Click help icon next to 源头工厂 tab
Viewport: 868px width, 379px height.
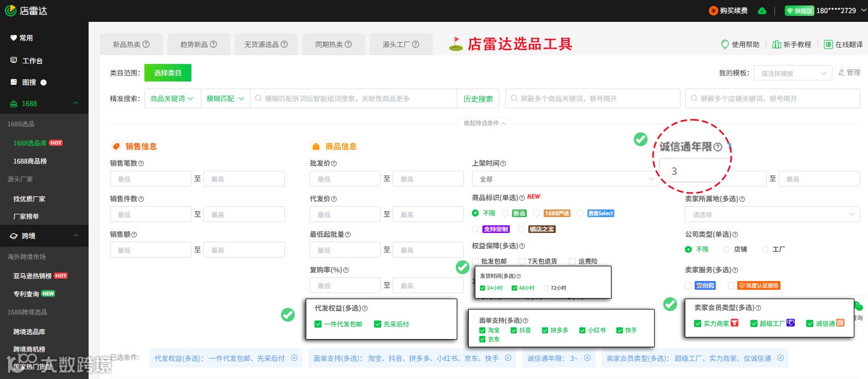(416, 44)
